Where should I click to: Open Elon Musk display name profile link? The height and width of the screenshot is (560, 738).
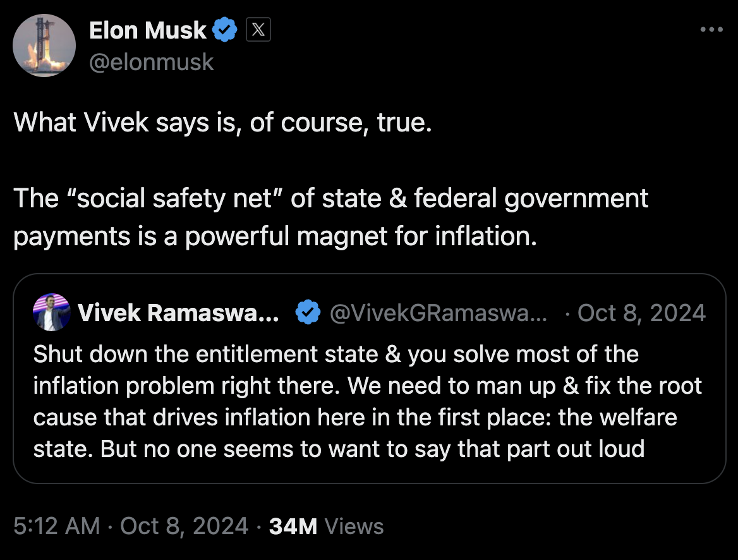click(x=147, y=30)
